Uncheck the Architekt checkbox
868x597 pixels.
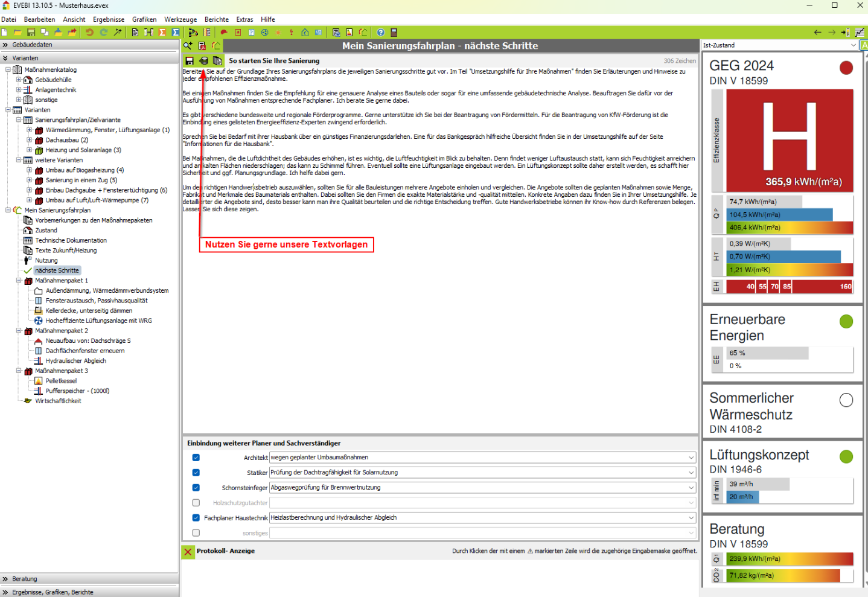pos(196,458)
